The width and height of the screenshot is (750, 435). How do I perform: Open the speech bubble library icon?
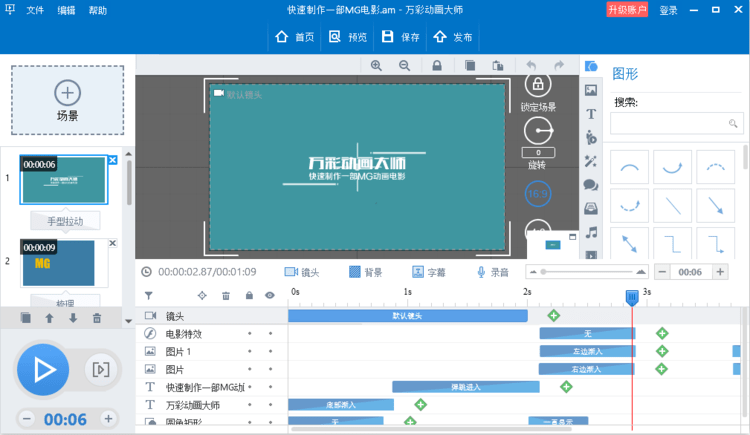pyautogui.click(x=591, y=185)
